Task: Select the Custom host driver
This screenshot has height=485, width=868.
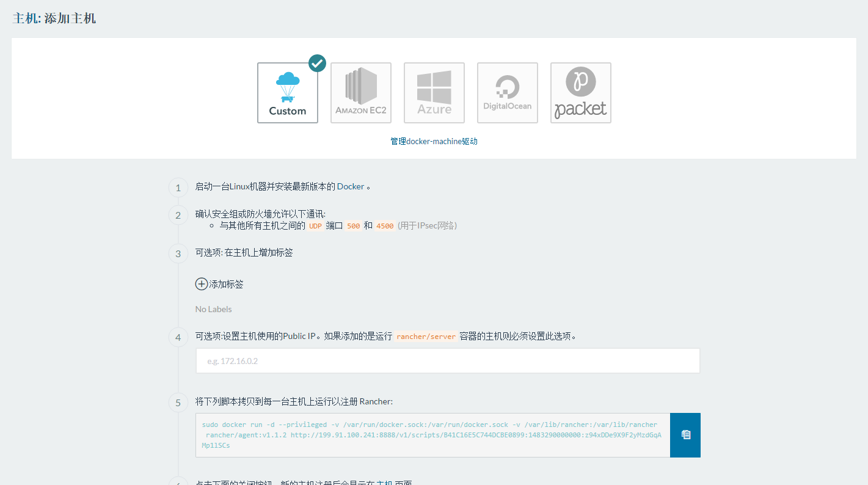Action: [288, 93]
